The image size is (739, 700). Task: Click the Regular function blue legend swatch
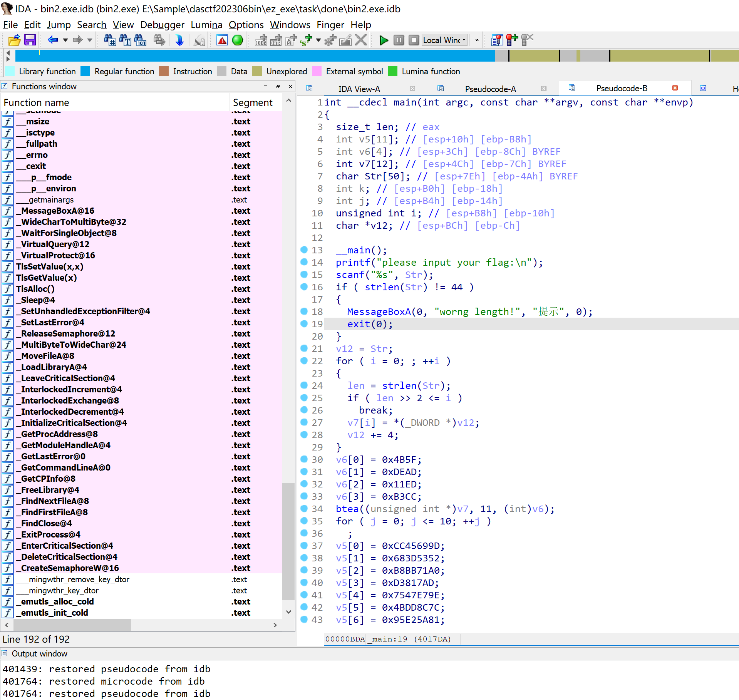(x=85, y=71)
